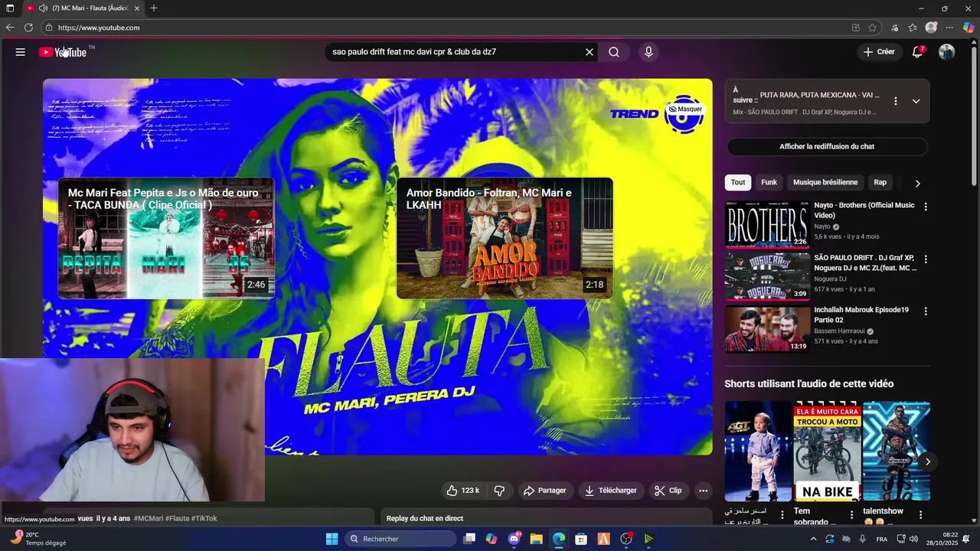This screenshot has height=551, width=980.
Task: Open the Créer button
Action: pos(879,52)
